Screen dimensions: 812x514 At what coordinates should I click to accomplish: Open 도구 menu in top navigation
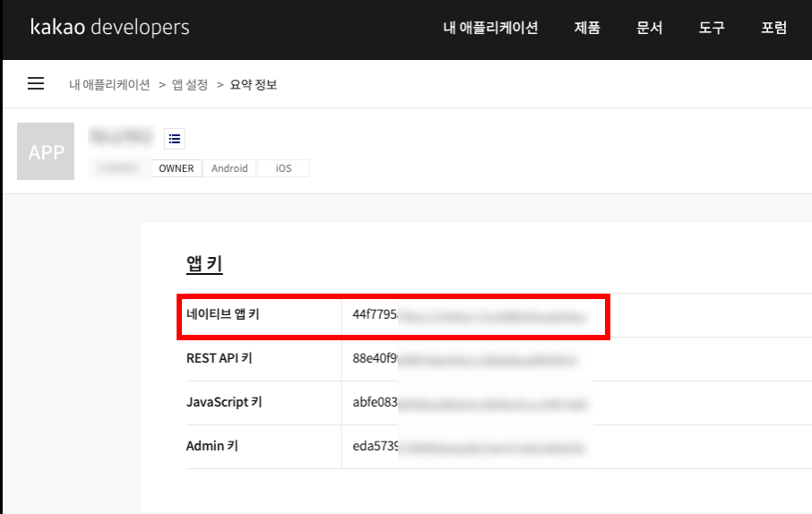click(712, 28)
